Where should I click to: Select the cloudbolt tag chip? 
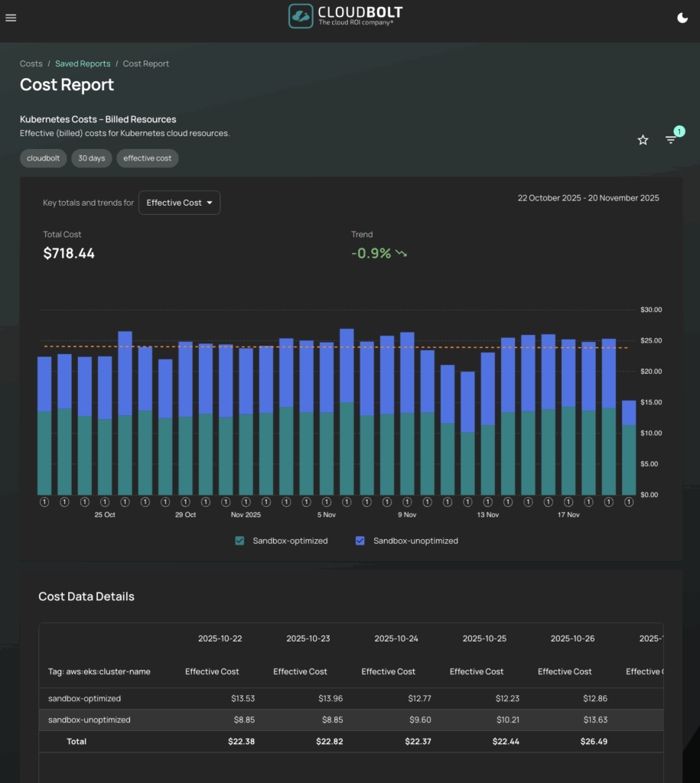pos(43,158)
